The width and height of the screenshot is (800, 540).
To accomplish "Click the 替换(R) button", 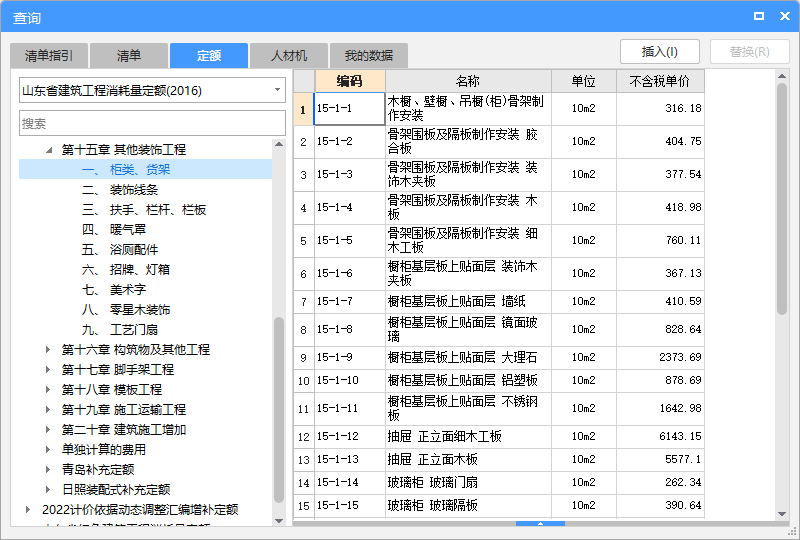I will coord(749,52).
